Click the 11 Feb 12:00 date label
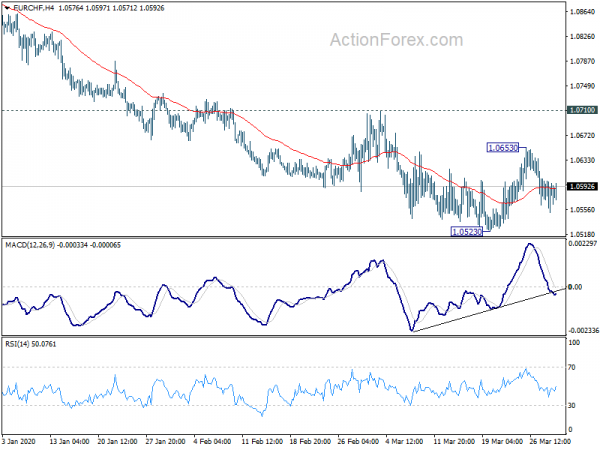600x450 pixels. point(262,441)
